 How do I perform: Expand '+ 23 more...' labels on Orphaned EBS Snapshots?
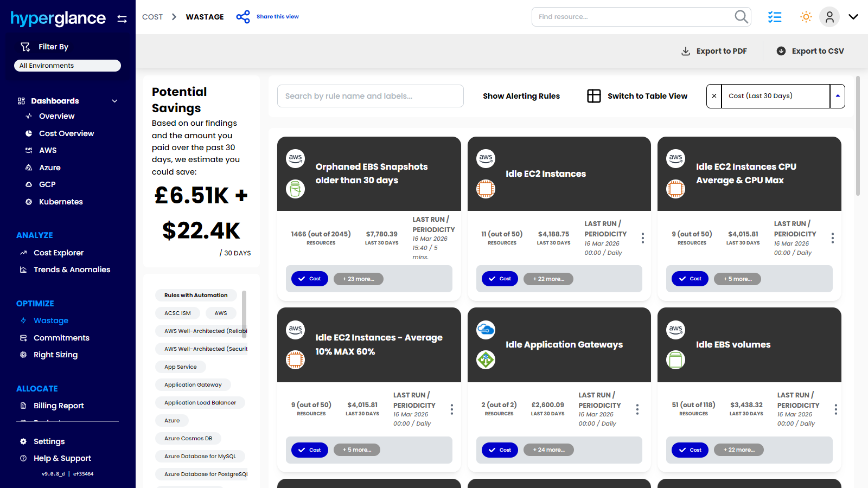point(359,279)
